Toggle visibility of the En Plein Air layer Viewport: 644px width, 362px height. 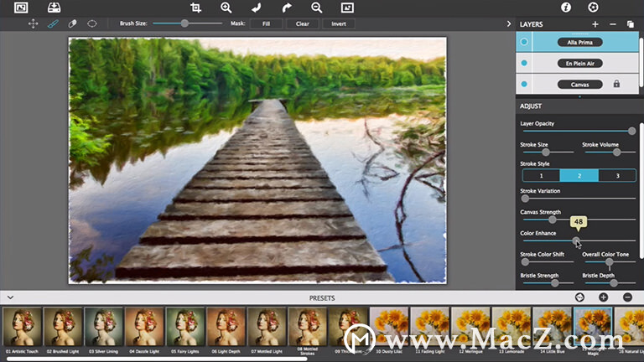[x=524, y=63]
